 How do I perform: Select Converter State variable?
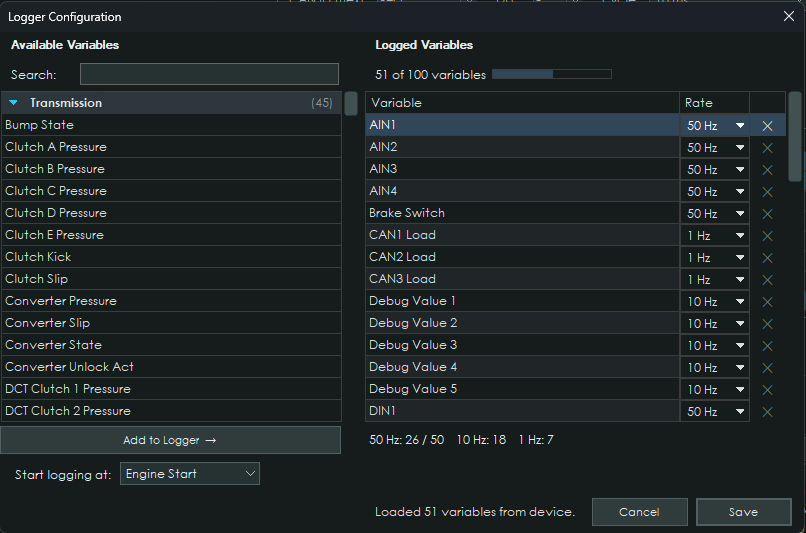(x=171, y=345)
